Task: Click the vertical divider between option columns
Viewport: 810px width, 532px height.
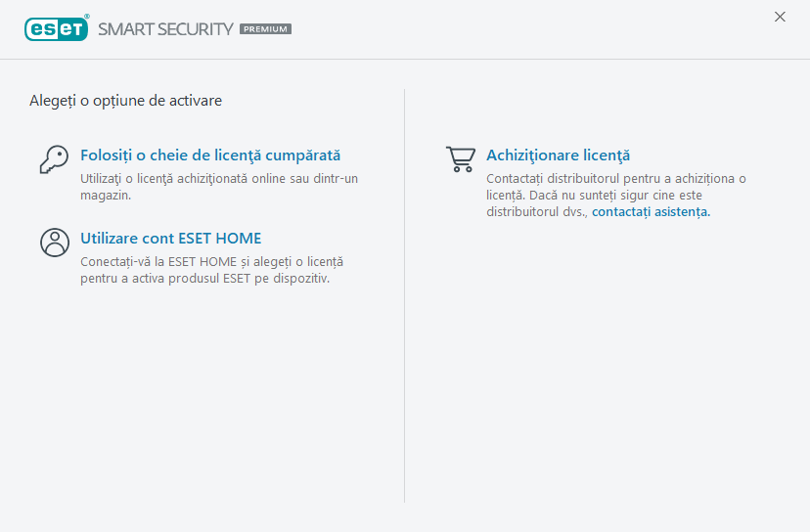Action: [405, 293]
